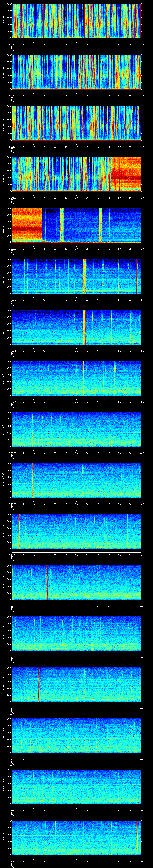Click the 16:02:00 start time label

12,96
